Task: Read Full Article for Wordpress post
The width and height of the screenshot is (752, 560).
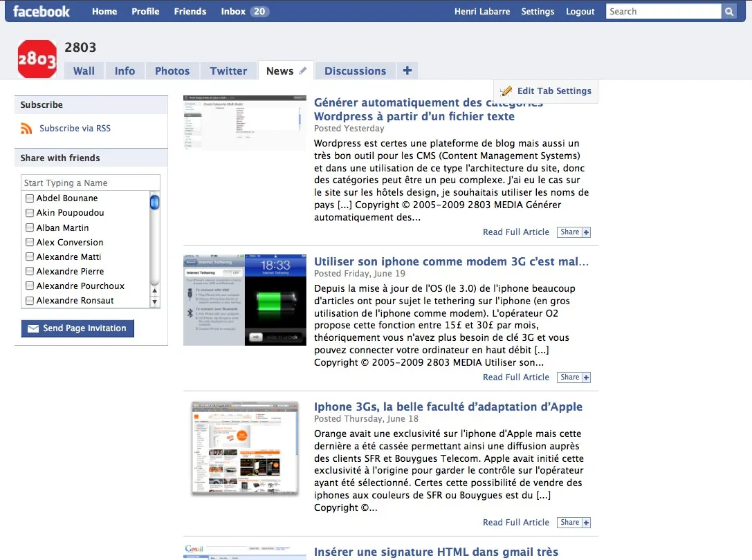Action: click(x=515, y=232)
